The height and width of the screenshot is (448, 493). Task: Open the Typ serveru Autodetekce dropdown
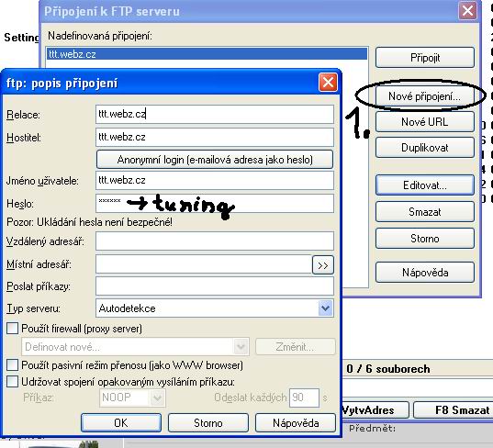click(x=325, y=308)
